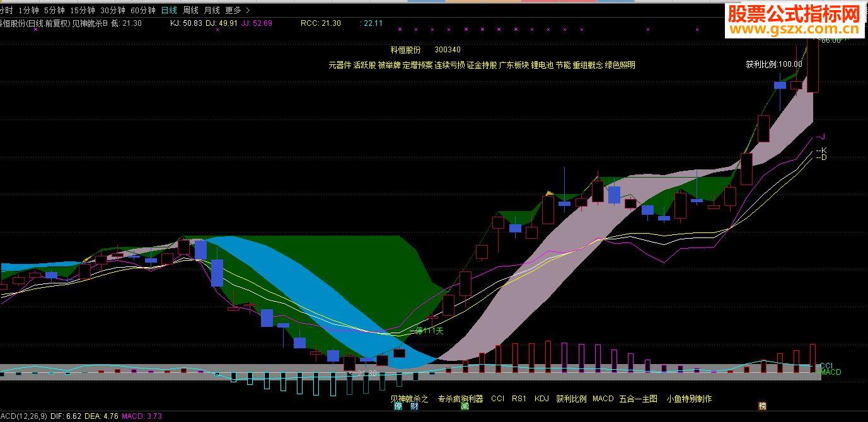Open the 重组概念 tag
Image resolution: width=868 pixels, height=422 pixels.
[x=587, y=65]
